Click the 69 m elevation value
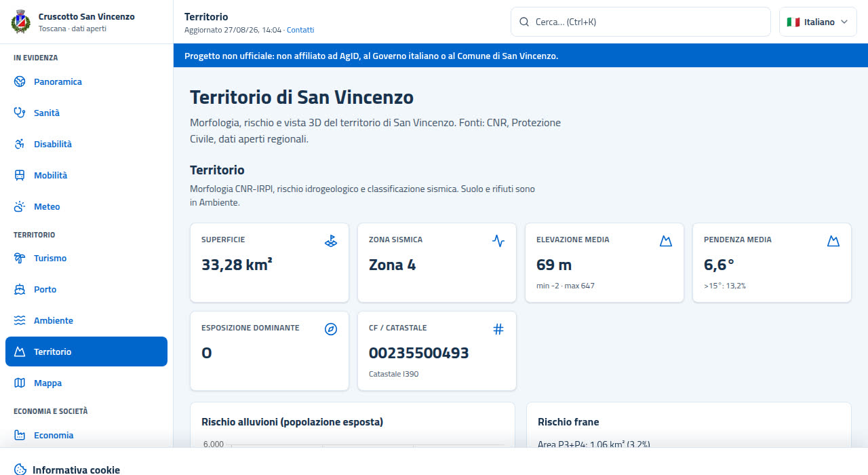The image size is (868, 475). (x=554, y=265)
